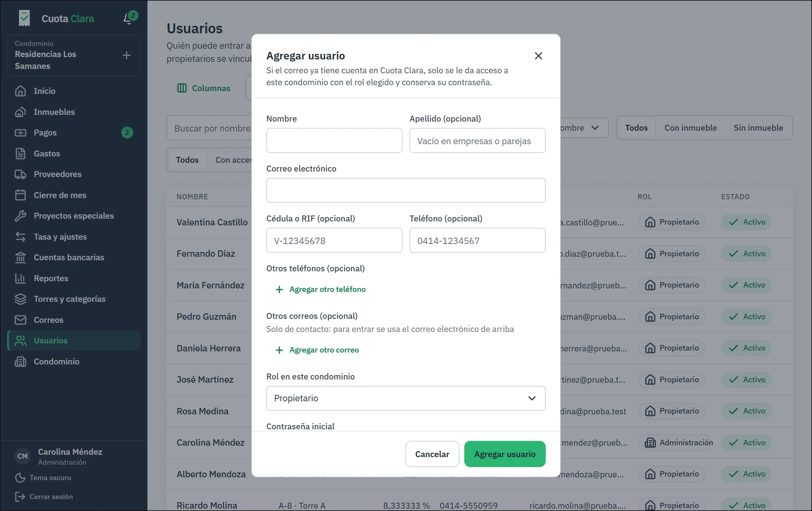Click Agregar otro correo link
Viewport: 812px width, 511px height.
coord(317,350)
